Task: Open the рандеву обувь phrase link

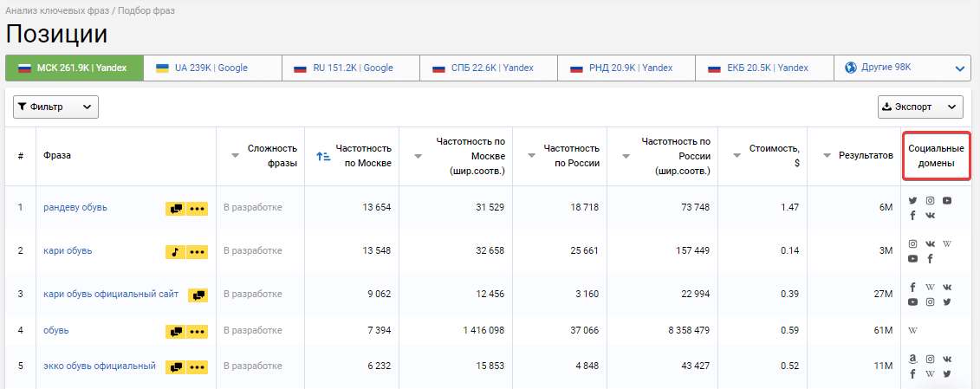Action: click(x=75, y=208)
